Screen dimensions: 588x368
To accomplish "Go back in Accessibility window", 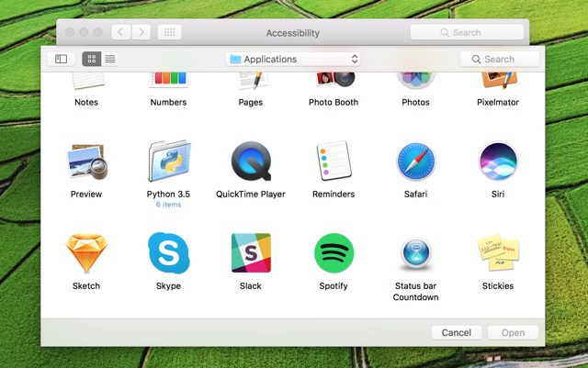I will 121,32.
